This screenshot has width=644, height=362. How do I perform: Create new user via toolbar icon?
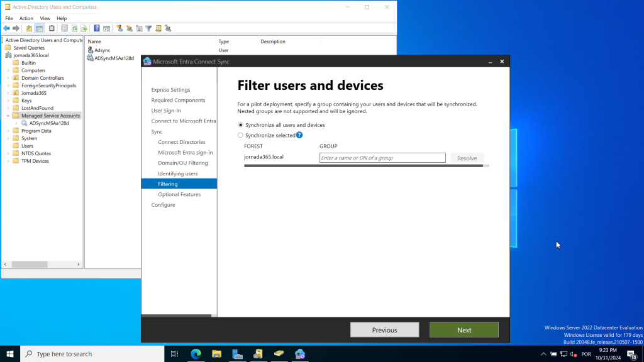[x=119, y=28]
